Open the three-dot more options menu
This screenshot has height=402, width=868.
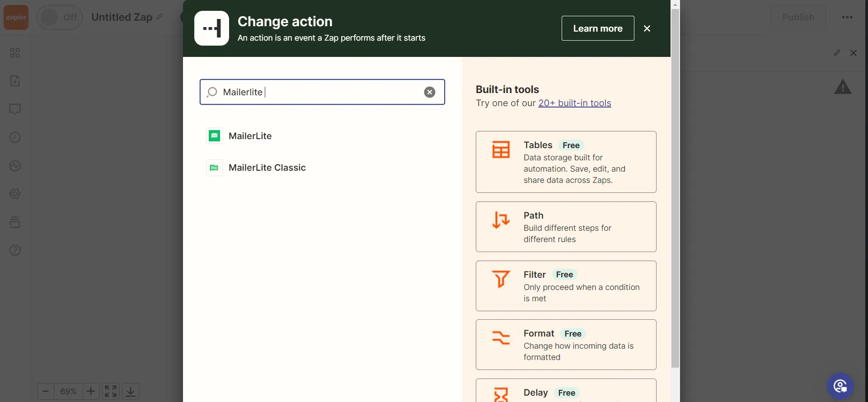(847, 17)
